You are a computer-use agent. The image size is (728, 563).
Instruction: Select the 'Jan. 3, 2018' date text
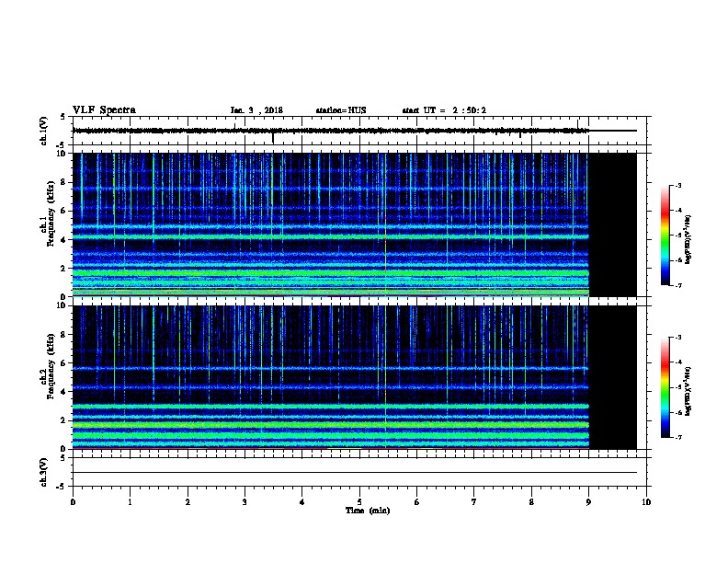pyautogui.click(x=256, y=110)
